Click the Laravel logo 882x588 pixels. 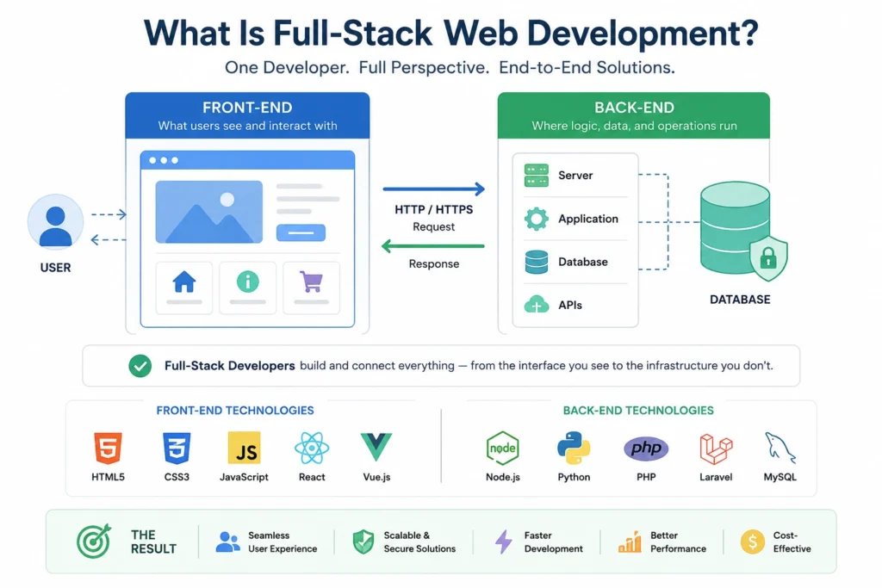(716, 449)
